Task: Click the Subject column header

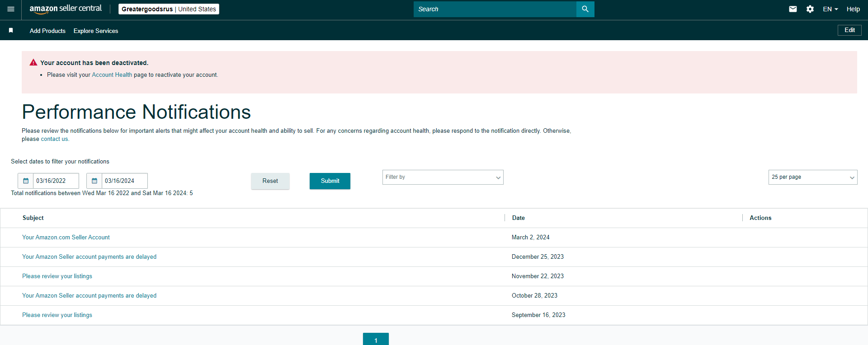Action: 33,218
